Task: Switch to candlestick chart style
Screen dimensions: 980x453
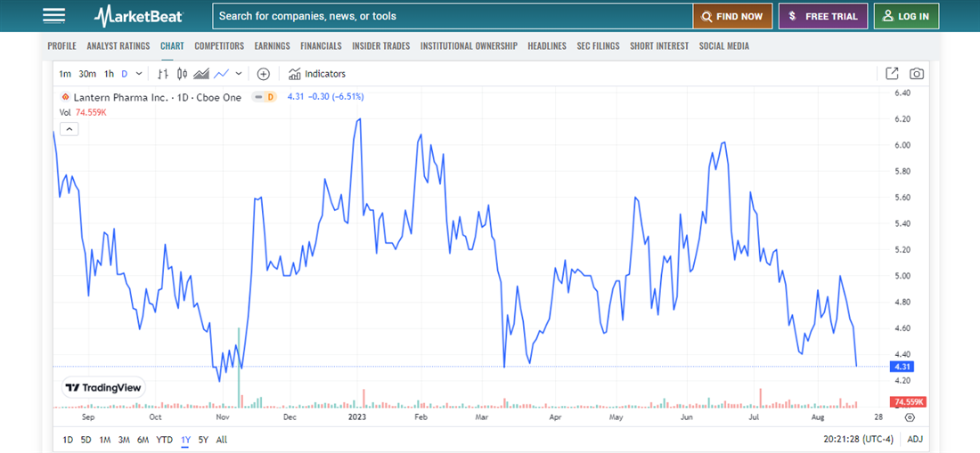Action: click(183, 74)
